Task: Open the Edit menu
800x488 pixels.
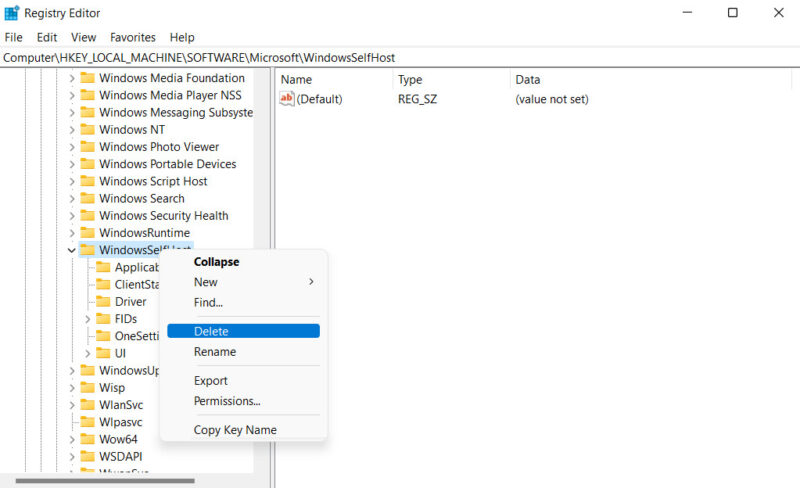Action: click(x=46, y=37)
